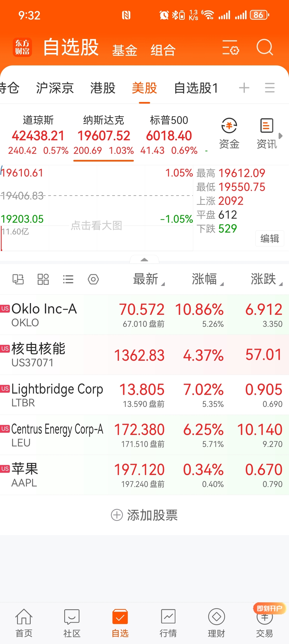Open the search magnifier icon
The image size is (289, 644).
tap(265, 47)
